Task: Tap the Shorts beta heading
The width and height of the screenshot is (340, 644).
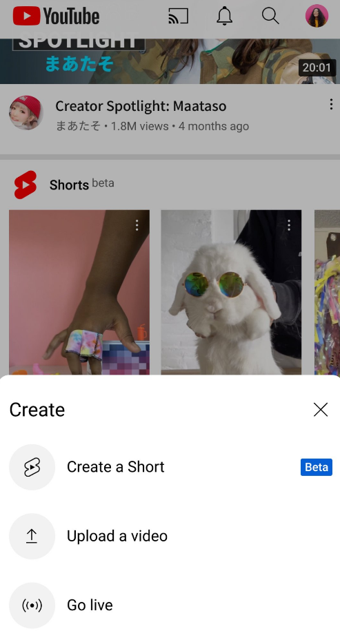Action: pyautogui.click(x=81, y=185)
